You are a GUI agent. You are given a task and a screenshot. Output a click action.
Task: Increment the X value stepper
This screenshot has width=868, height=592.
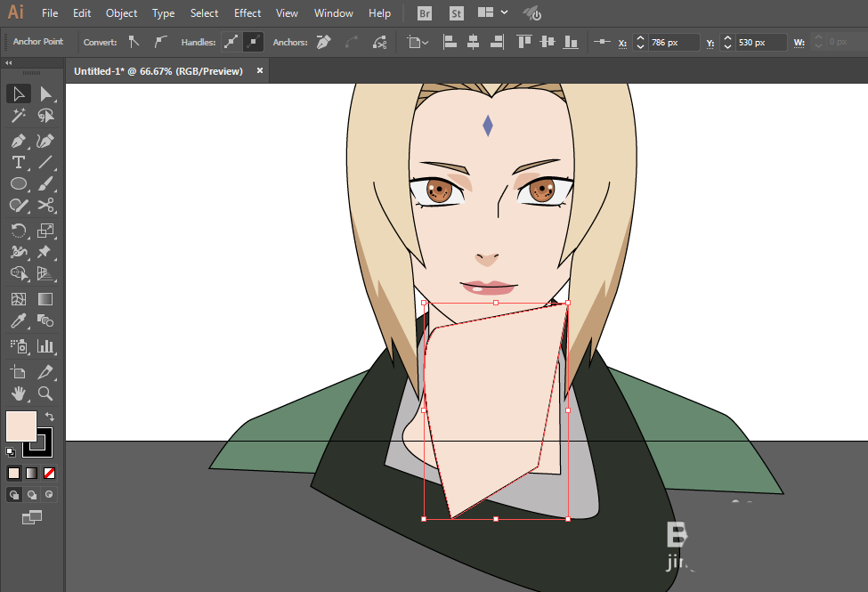tap(640, 38)
